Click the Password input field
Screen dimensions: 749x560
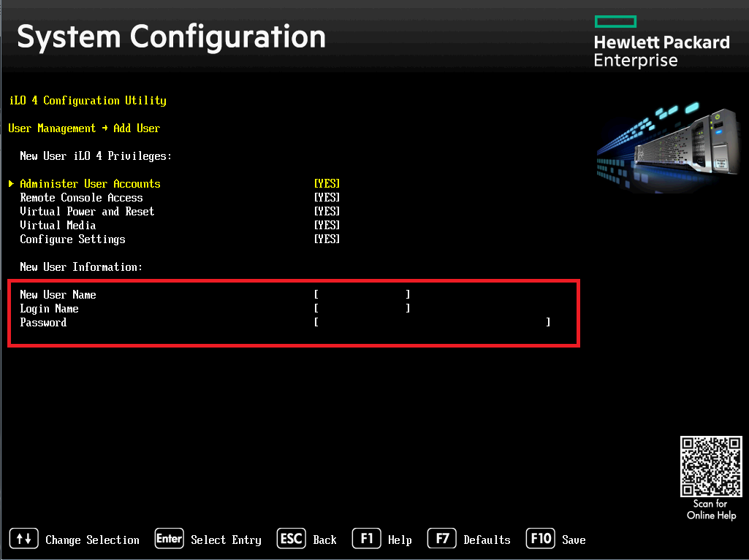[x=433, y=322]
